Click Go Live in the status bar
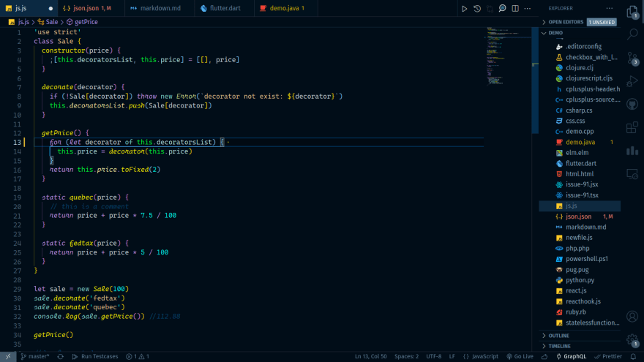This screenshot has height=362, width=644. [x=520, y=357]
